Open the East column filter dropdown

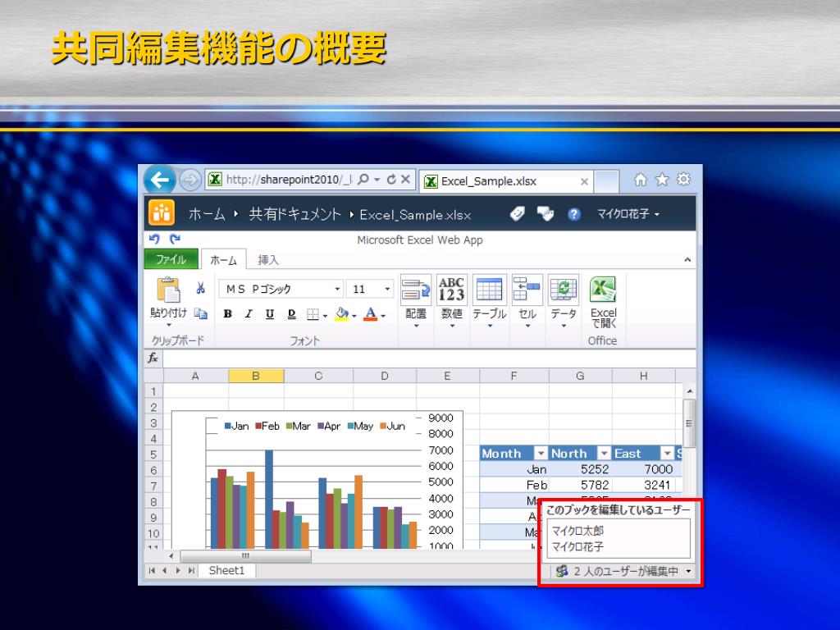(667, 454)
